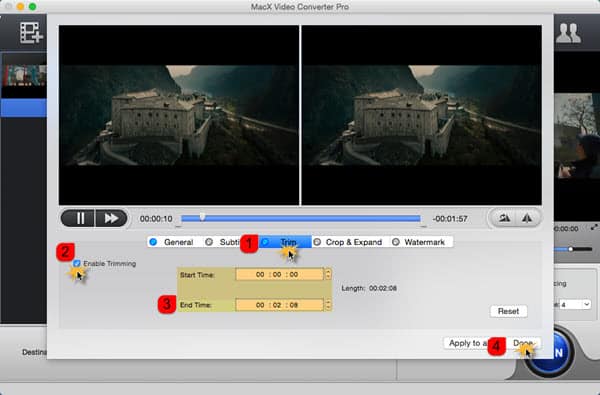Open the dropdown showing value 4
This screenshot has width=600, height=395.
click(x=575, y=305)
